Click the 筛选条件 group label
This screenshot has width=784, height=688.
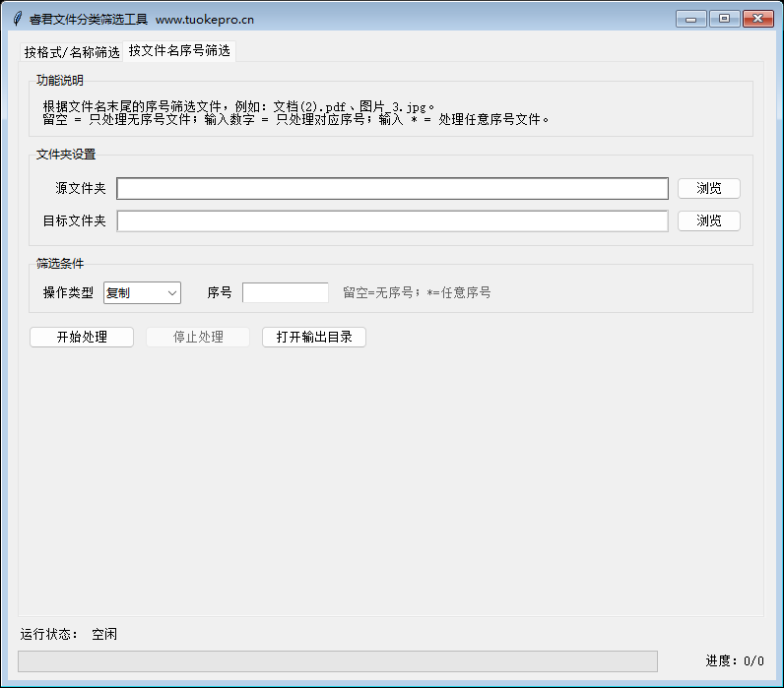coord(59,264)
